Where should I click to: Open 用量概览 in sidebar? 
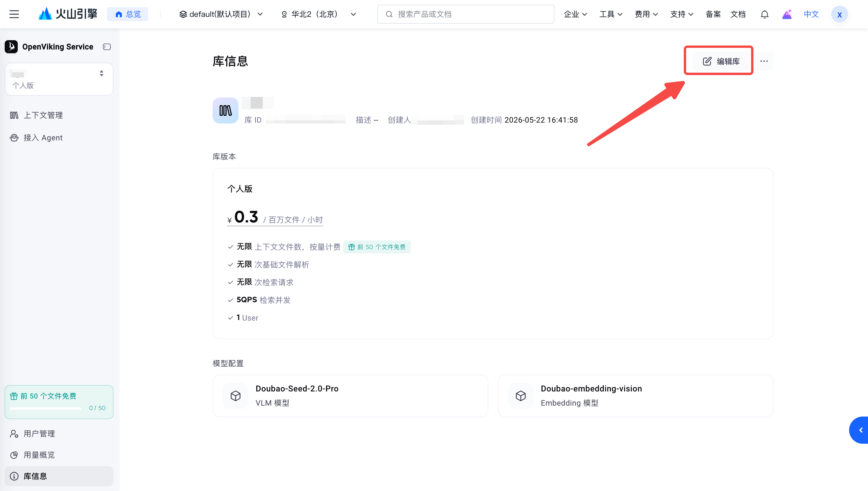[x=59, y=455]
